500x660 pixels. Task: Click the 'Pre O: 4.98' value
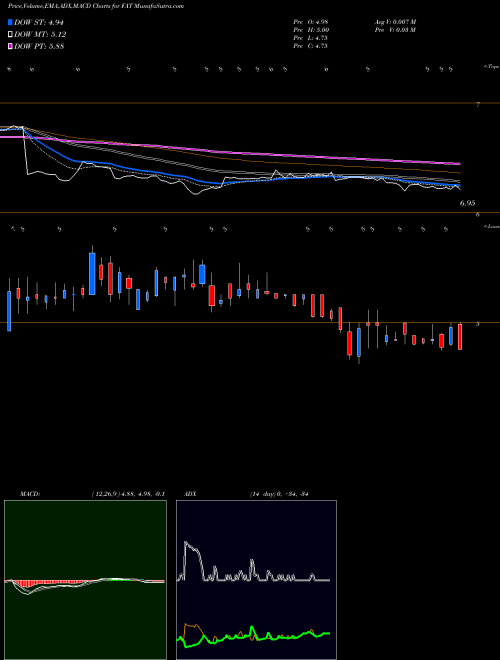point(311,21)
